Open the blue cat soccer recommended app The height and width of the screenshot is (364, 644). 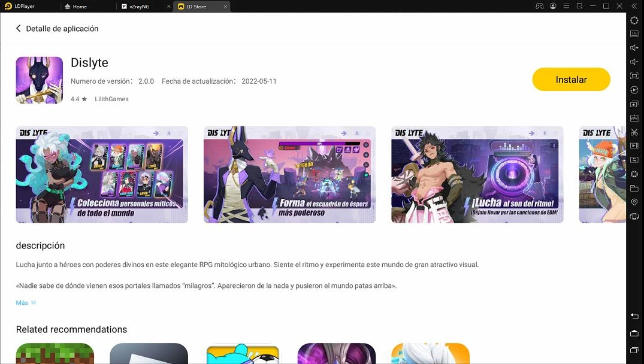243,353
